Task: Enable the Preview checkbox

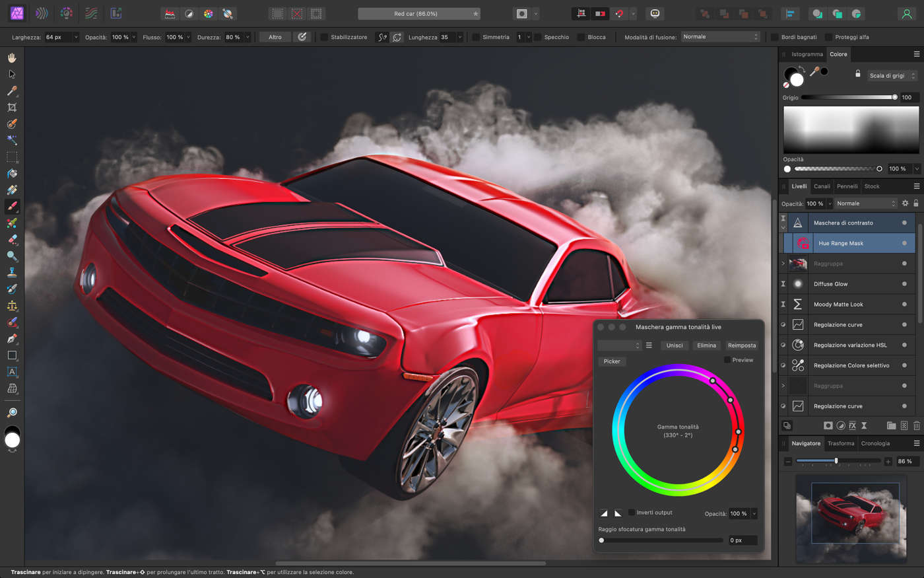Action: click(x=727, y=360)
